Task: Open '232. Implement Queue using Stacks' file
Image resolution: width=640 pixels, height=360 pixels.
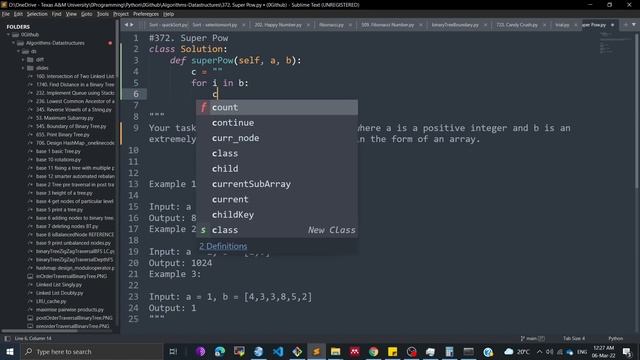Action: [75, 93]
